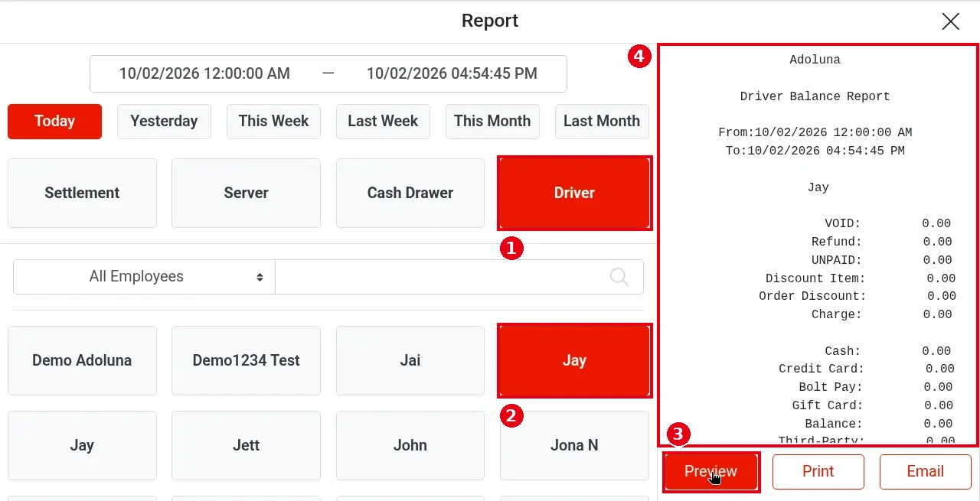Image resolution: width=980 pixels, height=501 pixels.
Task: Click the Cash: label in the report
Action: pos(843,351)
